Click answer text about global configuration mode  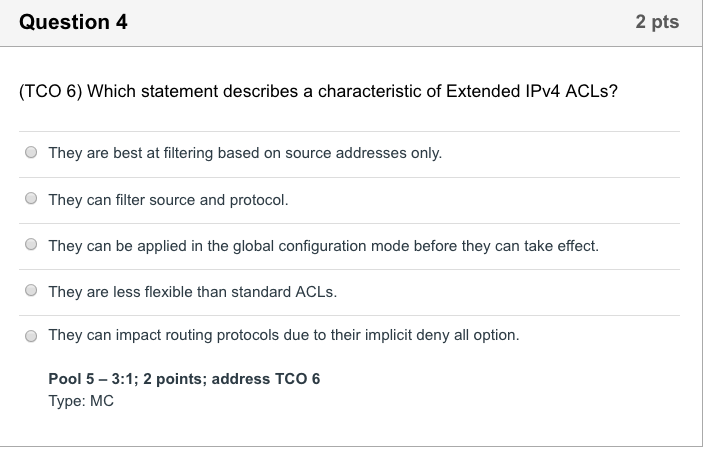[324, 246]
